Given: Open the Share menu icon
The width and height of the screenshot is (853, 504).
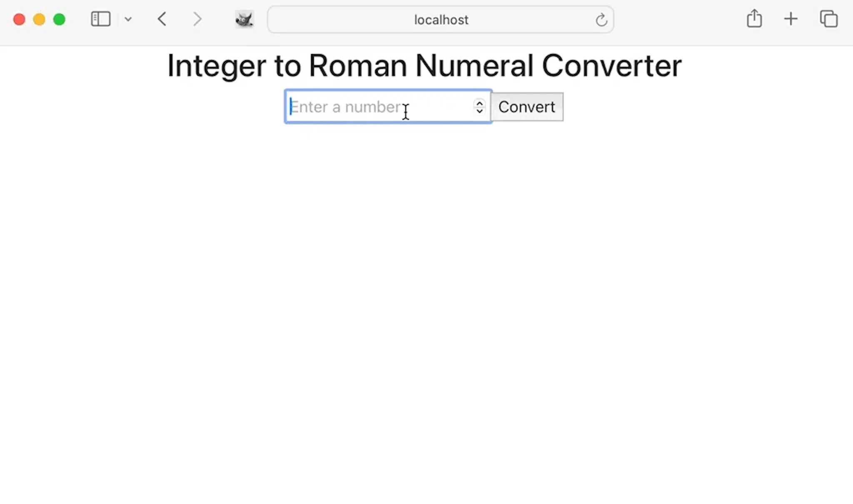Looking at the screenshot, I should [754, 19].
